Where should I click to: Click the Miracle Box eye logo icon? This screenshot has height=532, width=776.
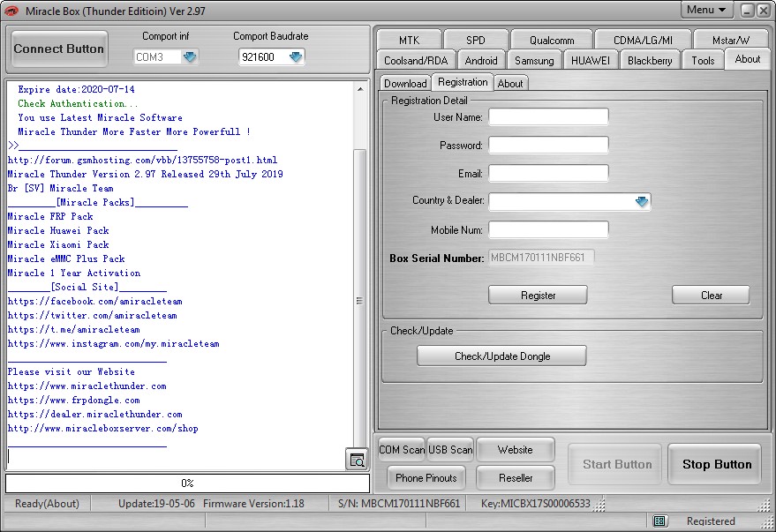[11, 11]
